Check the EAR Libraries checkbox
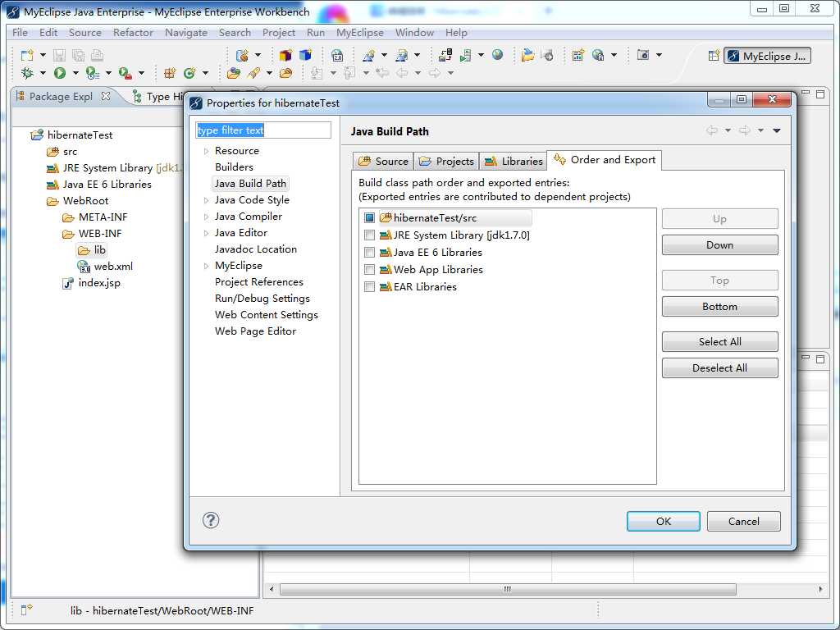Screen dimensions: 840x630 [x=369, y=286]
